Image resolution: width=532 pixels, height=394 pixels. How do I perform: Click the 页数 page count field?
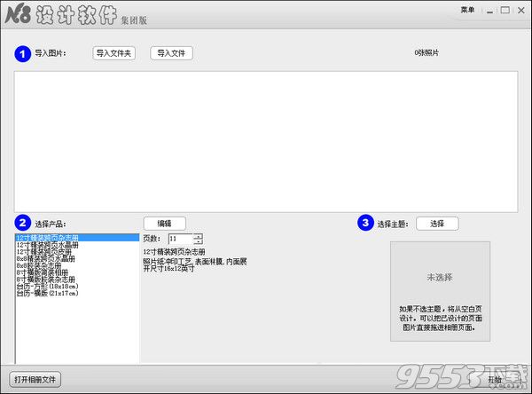point(181,239)
